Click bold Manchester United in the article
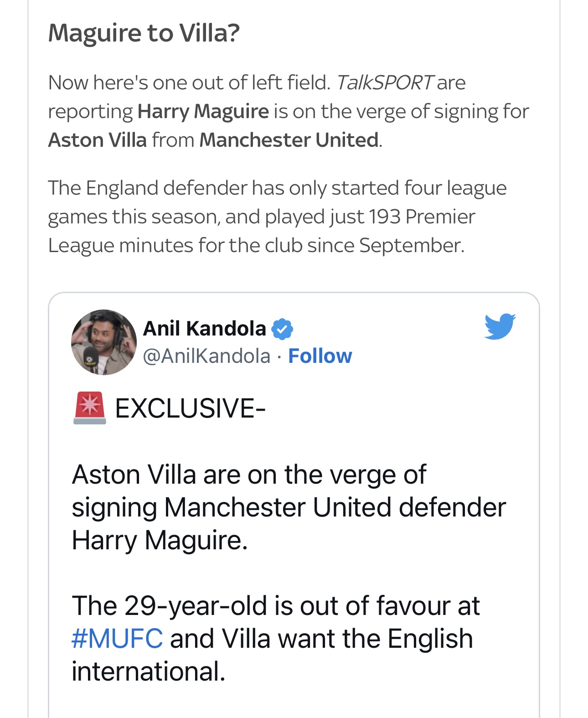 [x=289, y=140]
